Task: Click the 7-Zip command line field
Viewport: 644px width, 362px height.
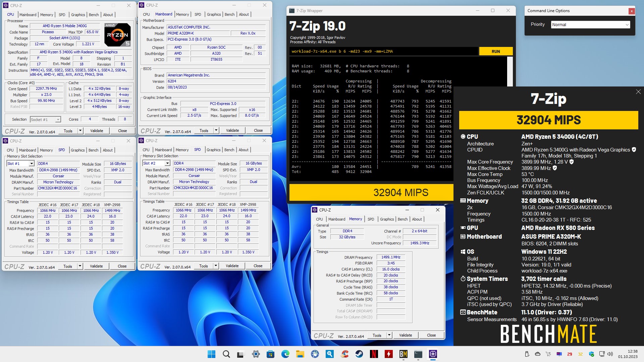Action: [x=384, y=51]
